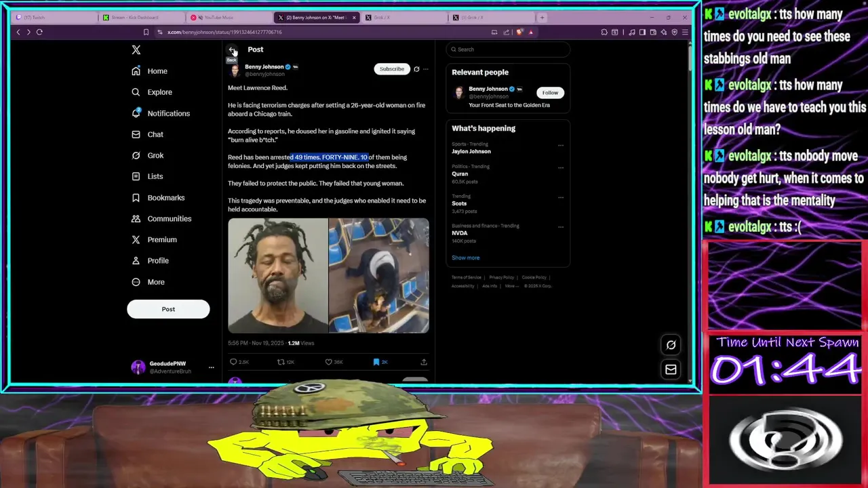Screen dimensions: 868x488
Task: Click the floating Messages envelope button
Action: (x=671, y=369)
